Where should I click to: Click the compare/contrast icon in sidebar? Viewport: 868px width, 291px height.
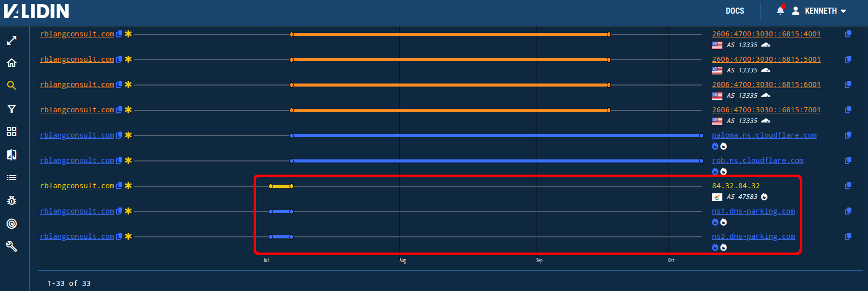[12, 155]
